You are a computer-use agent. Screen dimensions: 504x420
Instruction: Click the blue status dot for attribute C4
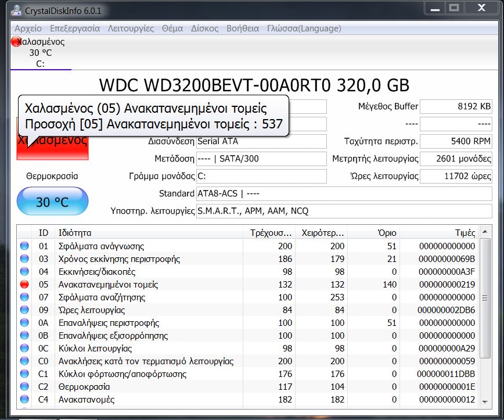[x=24, y=400]
